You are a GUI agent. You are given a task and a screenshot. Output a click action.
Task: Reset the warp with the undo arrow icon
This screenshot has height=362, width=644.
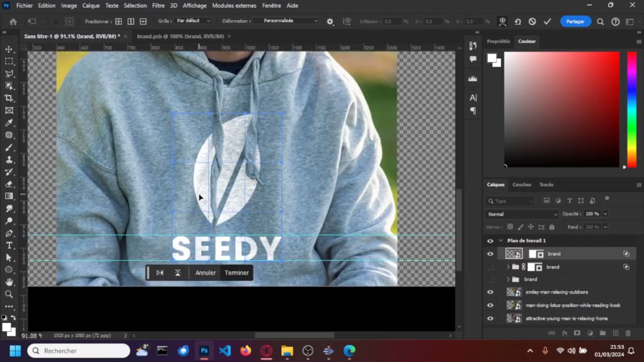pyautogui.click(x=518, y=21)
